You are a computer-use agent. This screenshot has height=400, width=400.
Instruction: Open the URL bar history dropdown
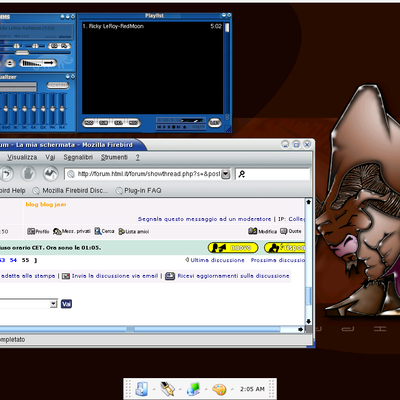click(226, 174)
